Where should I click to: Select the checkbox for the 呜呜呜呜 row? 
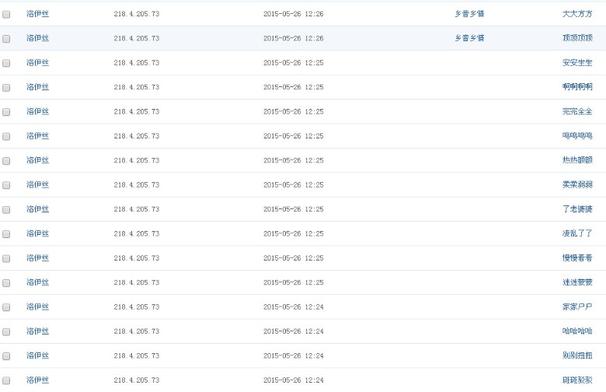tap(6, 136)
